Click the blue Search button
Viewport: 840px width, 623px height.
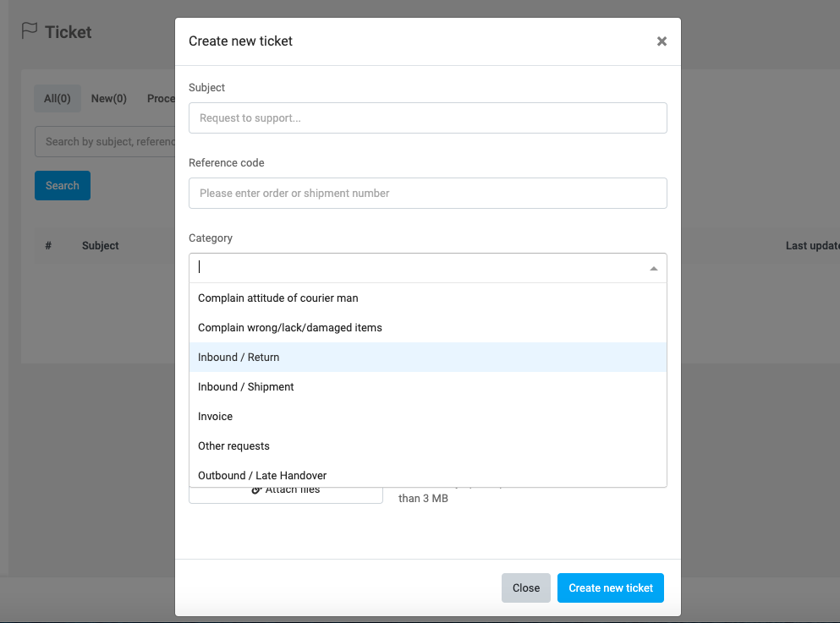(x=63, y=186)
